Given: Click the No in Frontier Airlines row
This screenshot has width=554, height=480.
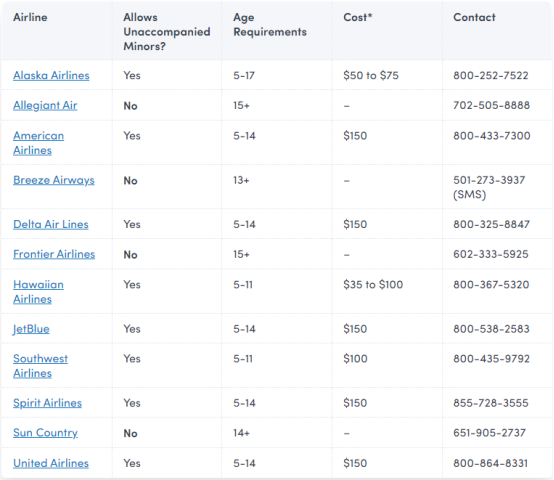Looking at the screenshot, I should [x=130, y=255].
